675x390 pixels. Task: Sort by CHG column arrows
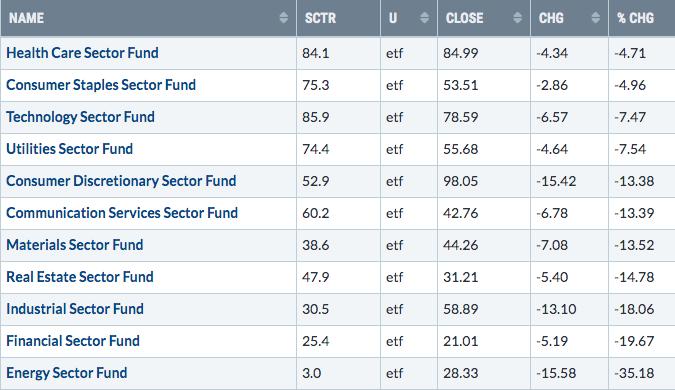[595, 18]
